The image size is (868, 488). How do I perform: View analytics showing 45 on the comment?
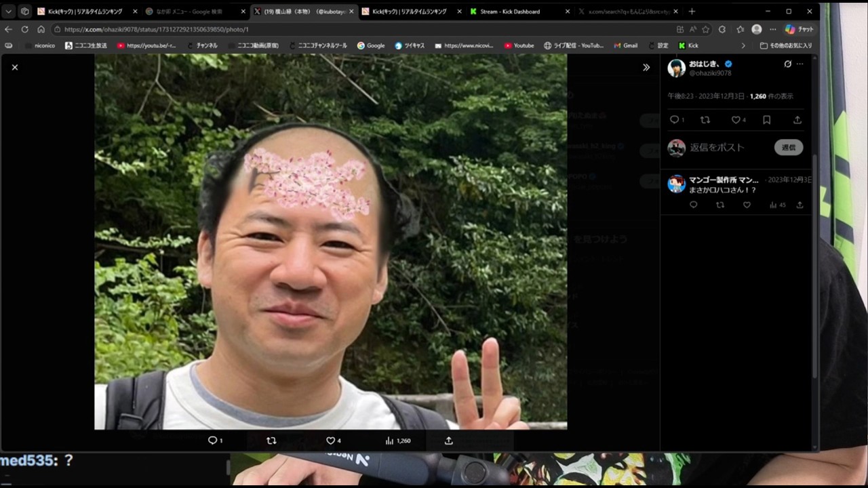coord(778,205)
